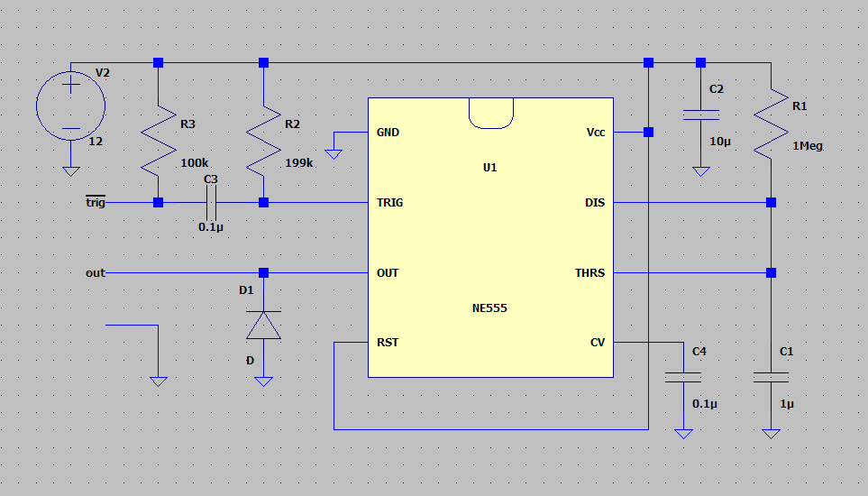Click the ground symbol below C4
This screenshot has width=868, height=496.
click(683, 434)
